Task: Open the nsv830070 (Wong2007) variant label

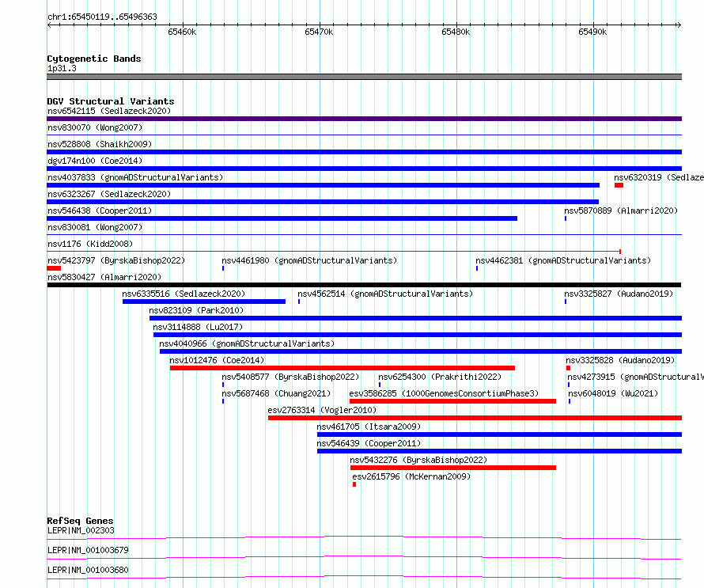Action: coord(95,127)
